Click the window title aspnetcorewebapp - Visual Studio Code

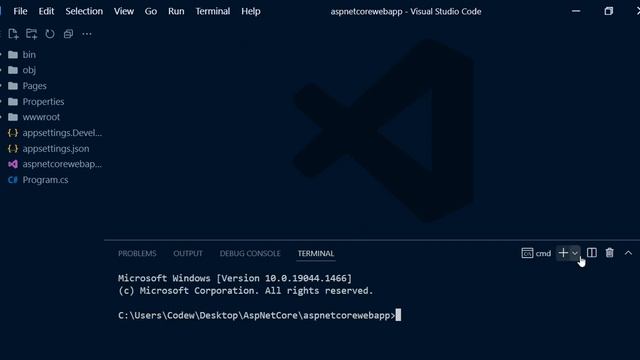406,11
